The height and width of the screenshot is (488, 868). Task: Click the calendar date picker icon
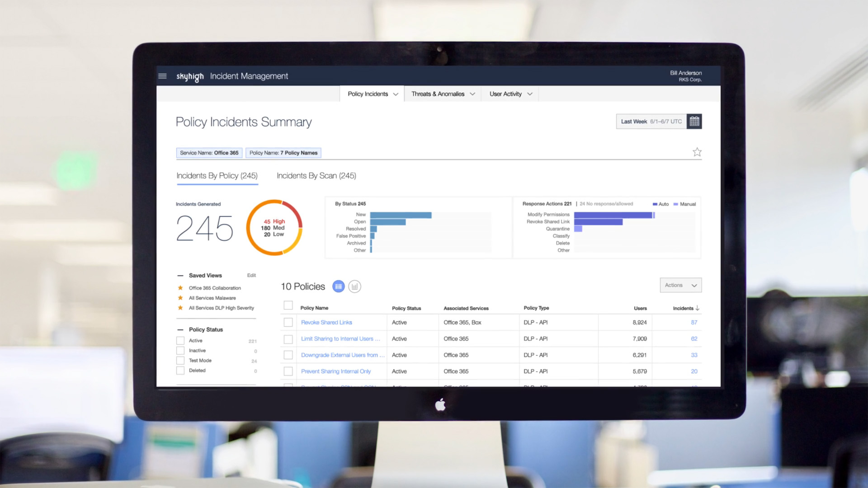pos(694,122)
